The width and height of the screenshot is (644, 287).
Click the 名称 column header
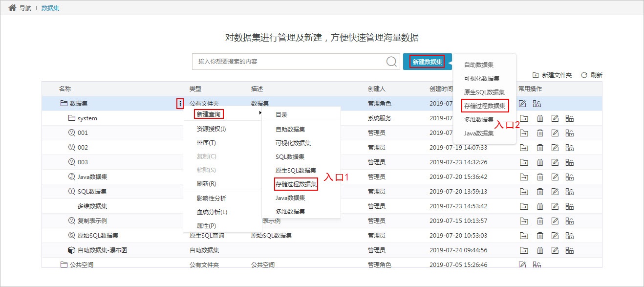(65, 89)
